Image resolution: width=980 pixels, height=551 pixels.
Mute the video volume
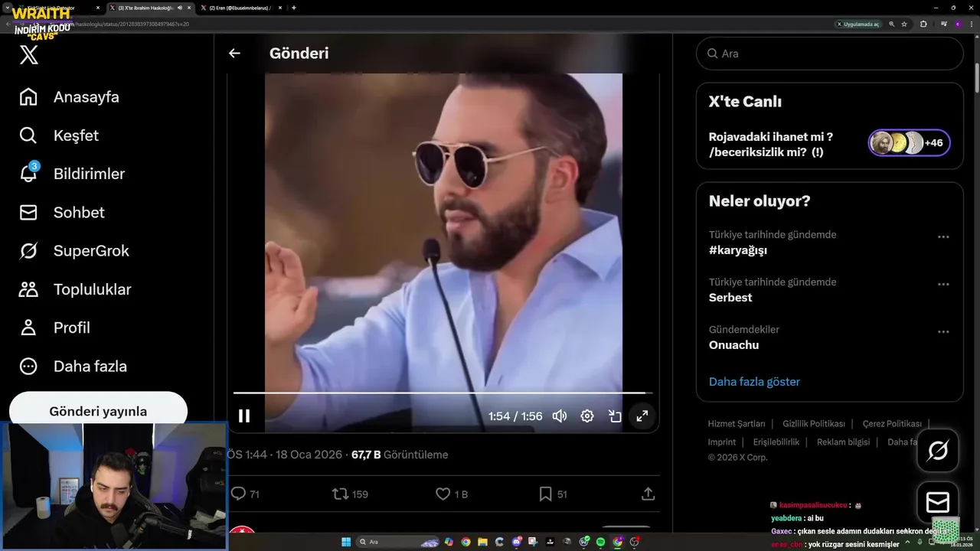[x=560, y=416]
